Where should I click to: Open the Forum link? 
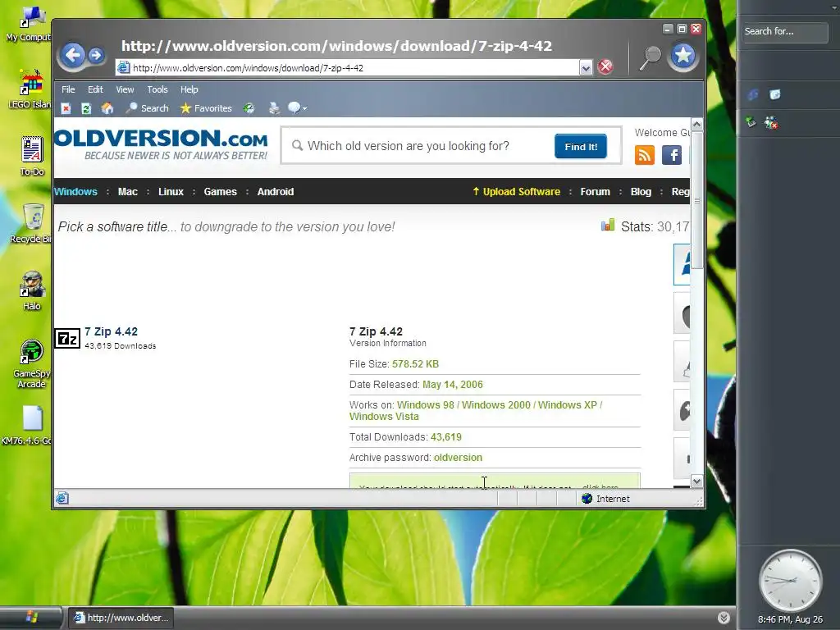[x=596, y=192]
